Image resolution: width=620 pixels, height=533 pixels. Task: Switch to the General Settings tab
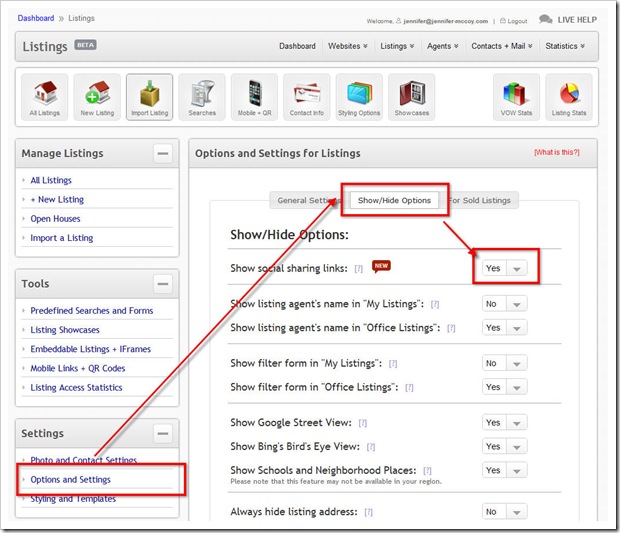[x=309, y=200]
